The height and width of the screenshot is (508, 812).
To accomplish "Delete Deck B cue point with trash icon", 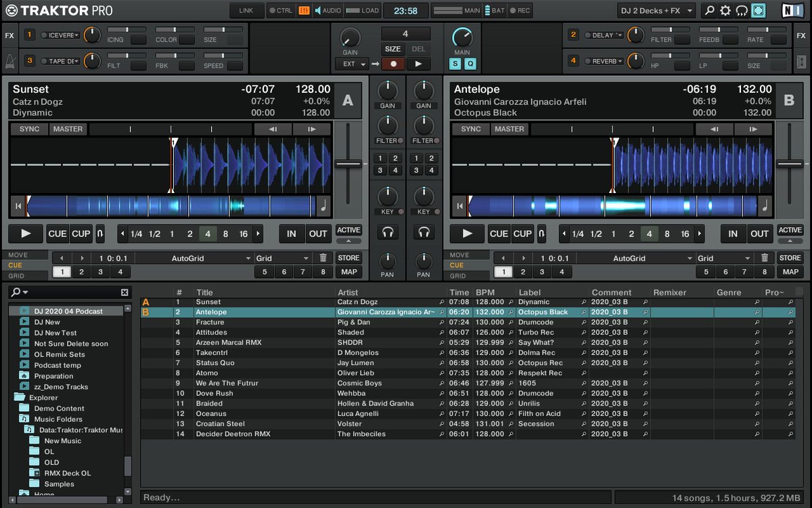I will [764, 258].
